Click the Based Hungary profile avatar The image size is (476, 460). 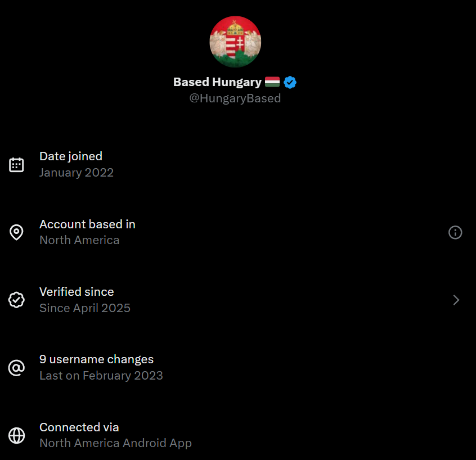pos(235,42)
